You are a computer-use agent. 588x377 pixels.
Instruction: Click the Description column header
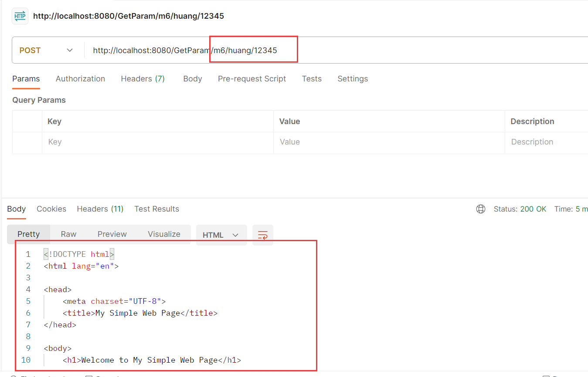pyautogui.click(x=533, y=121)
